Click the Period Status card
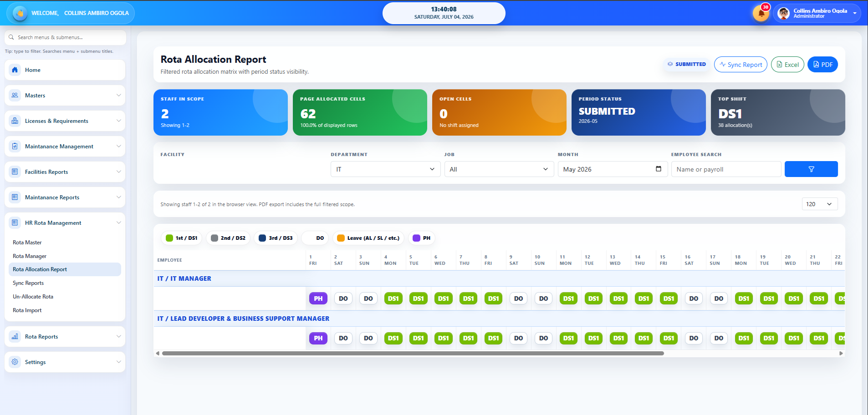The height and width of the screenshot is (415, 868). pyautogui.click(x=638, y=112)
